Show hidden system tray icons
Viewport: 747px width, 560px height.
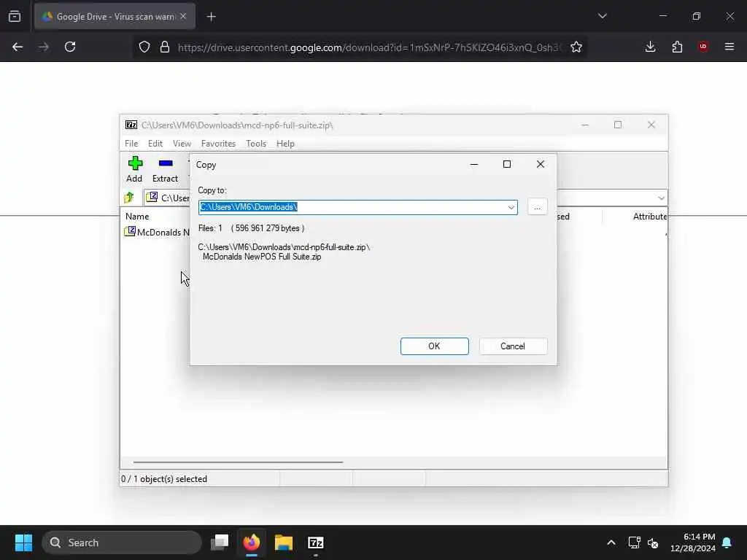[611, 542]
